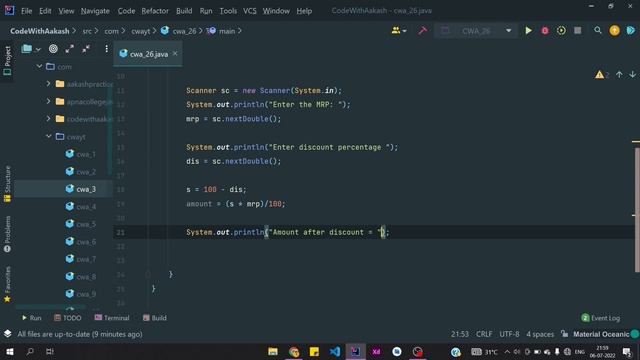Viewport: 640px width, 360px height.
Task: Open Structure tool window
Action: pyautogui.click(x=7, y=184)
